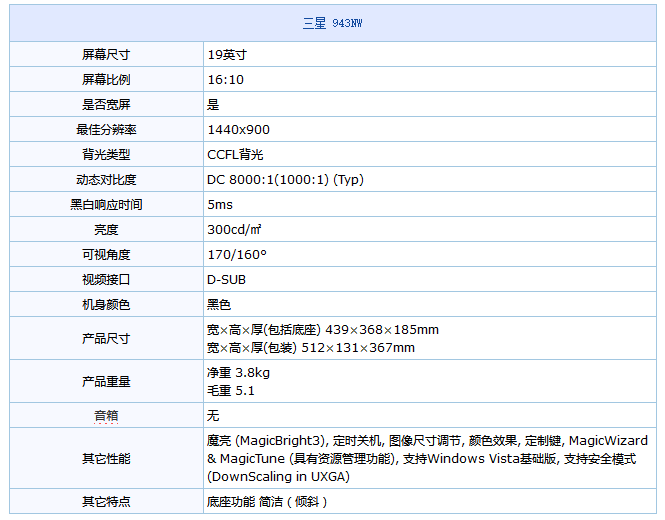Click the 背光类型 label
The image size is (665, 520).
[x=106, y=154]
